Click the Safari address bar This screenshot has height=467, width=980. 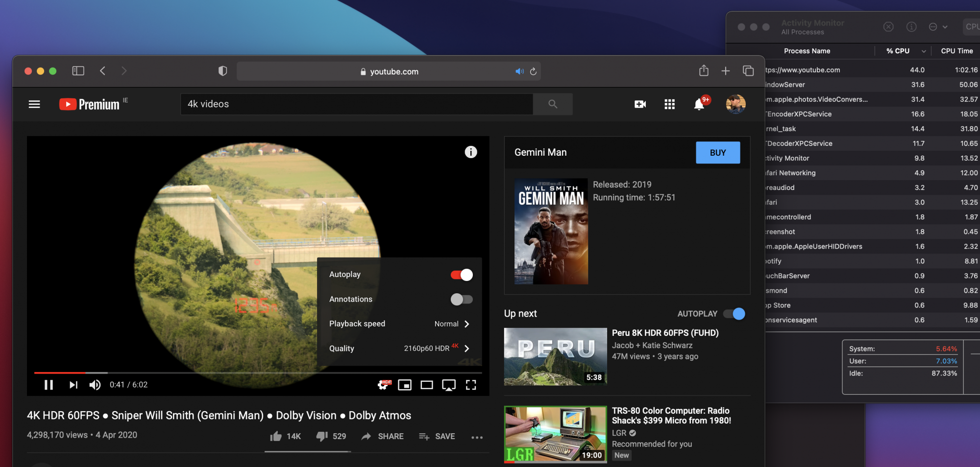click(x=389, y=71)
